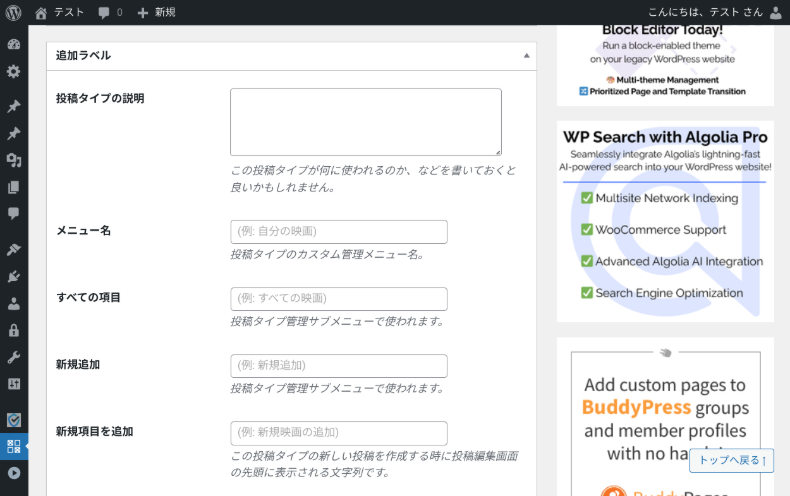
Task: Click the highlighted CPT UI grid icon
Action: (14, 446)
